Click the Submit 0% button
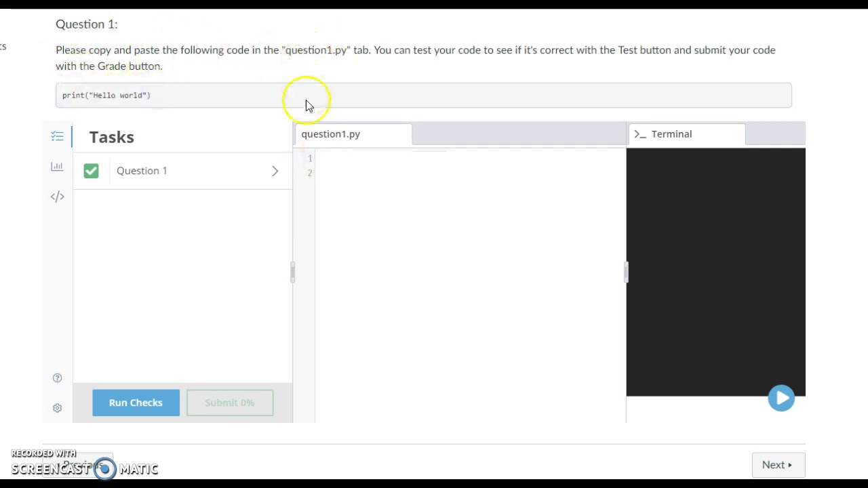Viewport: 868px width, 488px height. (230, 403)
